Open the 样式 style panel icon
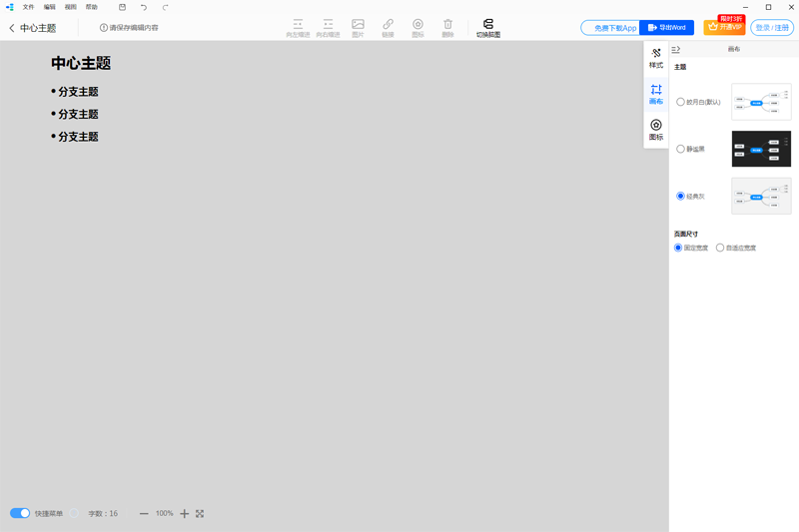 point(656,58)
